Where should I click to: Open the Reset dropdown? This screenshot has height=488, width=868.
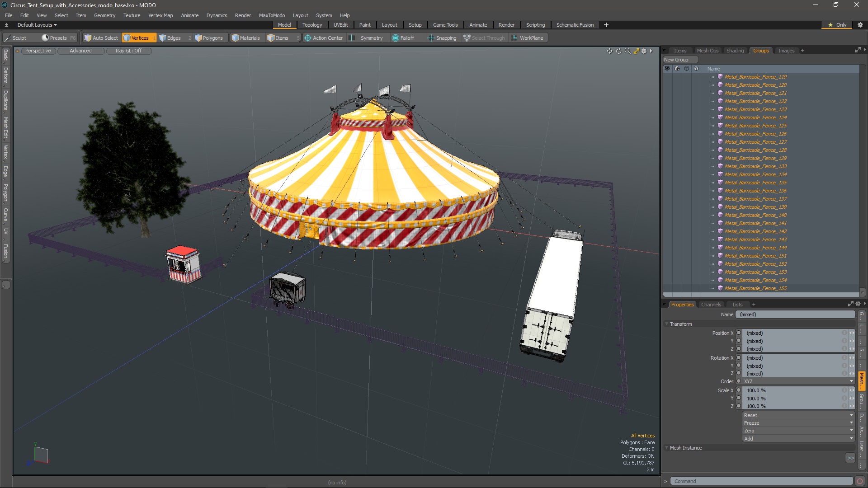tap(798, 415)
